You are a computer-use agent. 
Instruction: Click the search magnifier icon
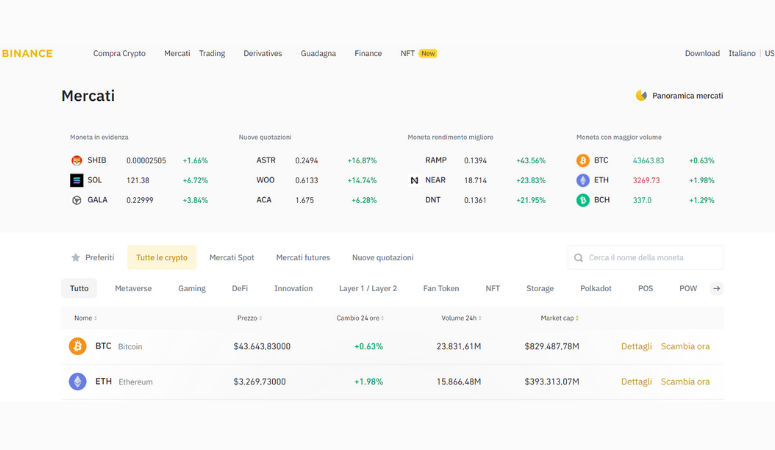[578, 258]
